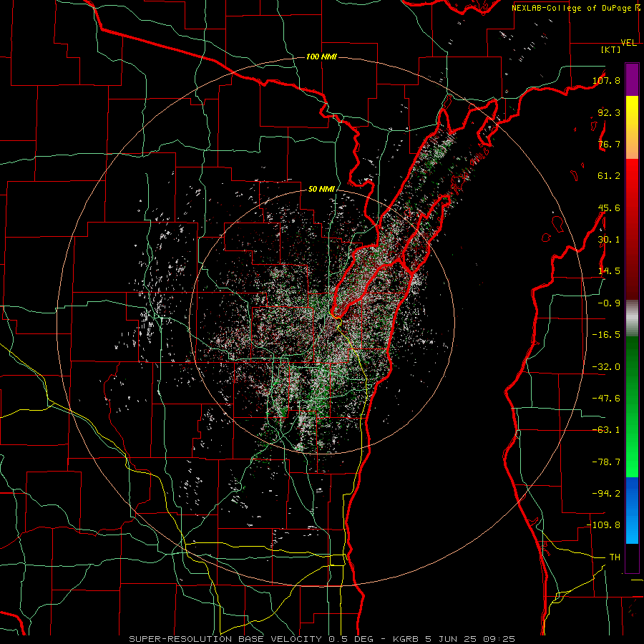
Task: Click the -32.0 value on the velocity scale
Action: coord(606,367)
